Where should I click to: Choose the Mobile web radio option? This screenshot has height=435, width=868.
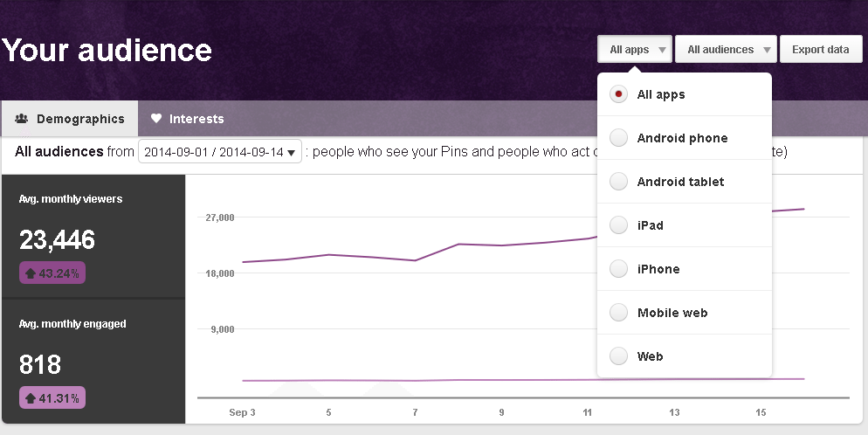coord(619,313)
